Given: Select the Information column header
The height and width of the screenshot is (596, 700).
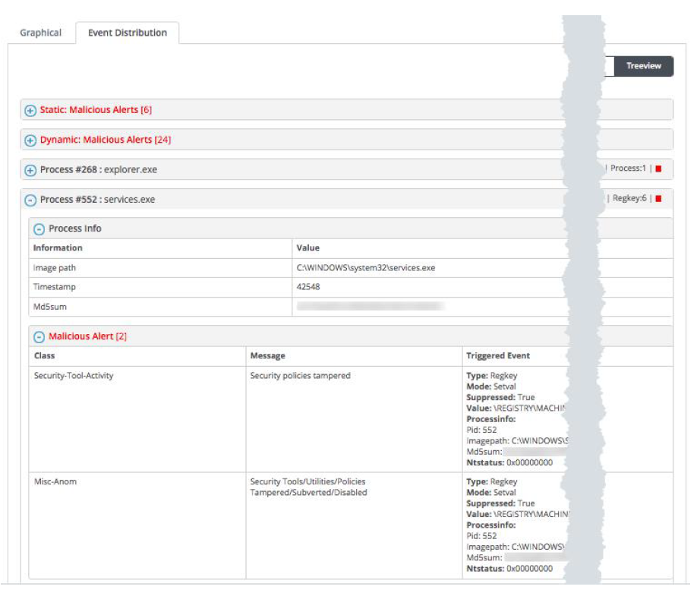Looking at the screenshot, I should [58, 248].
